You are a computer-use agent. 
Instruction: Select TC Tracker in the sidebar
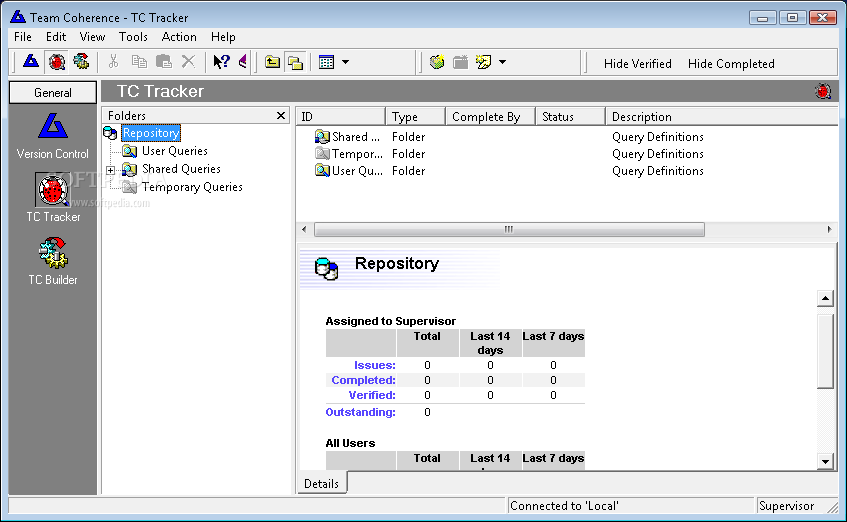coord(53,198)
